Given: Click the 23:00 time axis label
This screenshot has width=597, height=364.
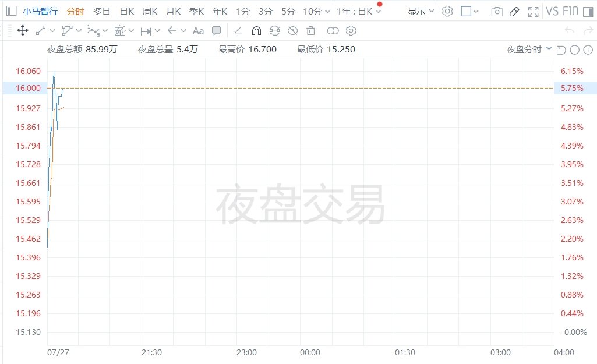Looking at the screenshot, I should 246,352.
